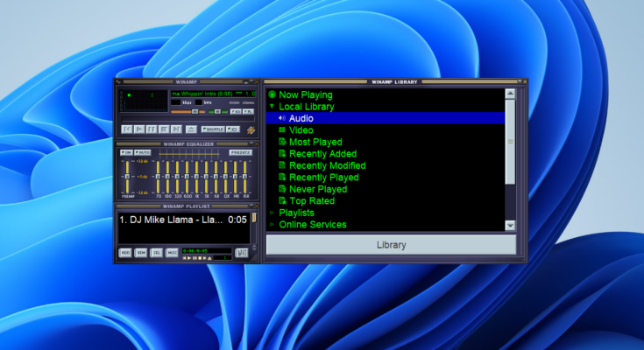Screen dimensions: 644x350
Task: Click the equalizer PREAMP slider
Action: (126, 178)
